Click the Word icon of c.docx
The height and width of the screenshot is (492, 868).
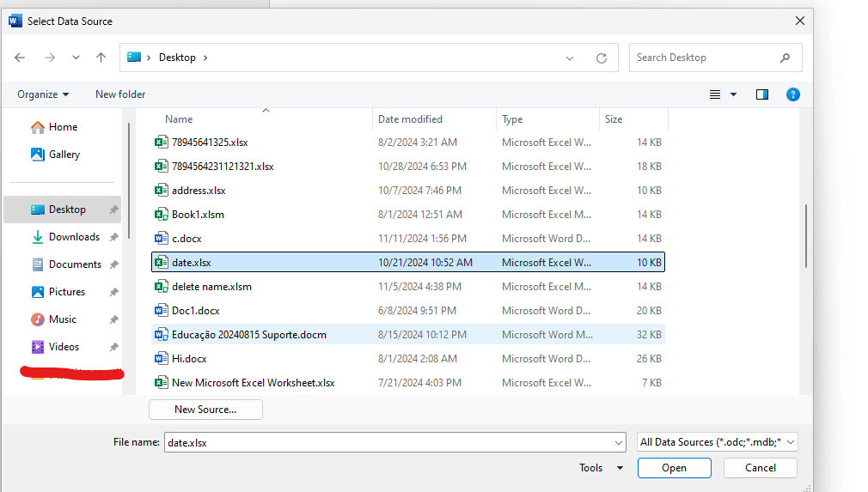coord(161,239)
